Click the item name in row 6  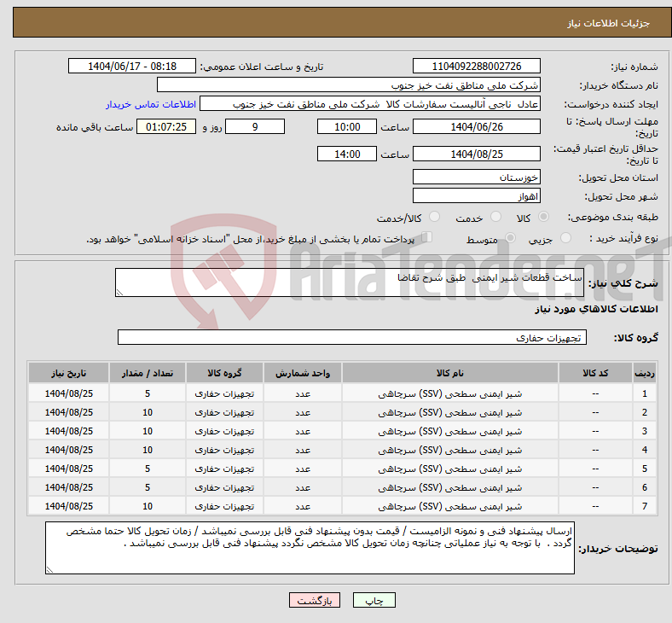[x=450, y=488]
